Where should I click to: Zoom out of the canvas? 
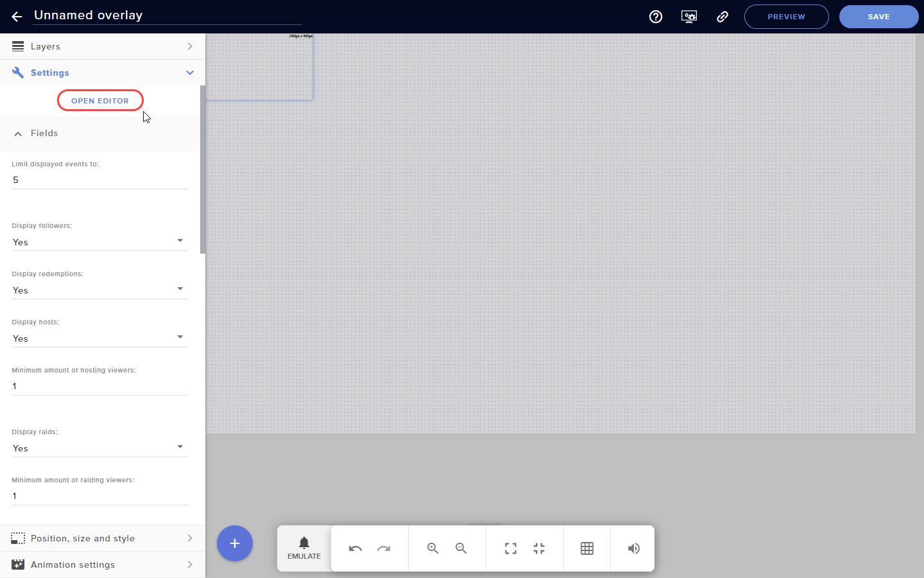click(x=461, y=548)
